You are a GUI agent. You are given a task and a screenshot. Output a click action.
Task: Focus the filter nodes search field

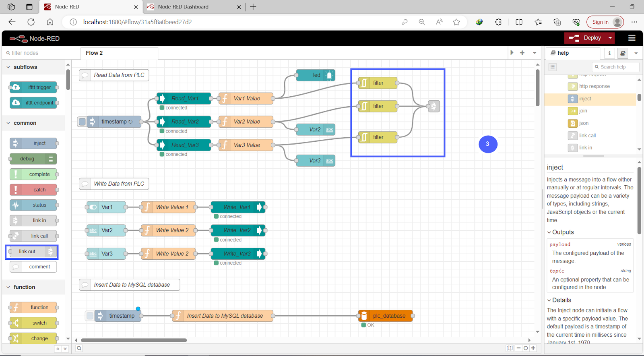pos(40,53)
